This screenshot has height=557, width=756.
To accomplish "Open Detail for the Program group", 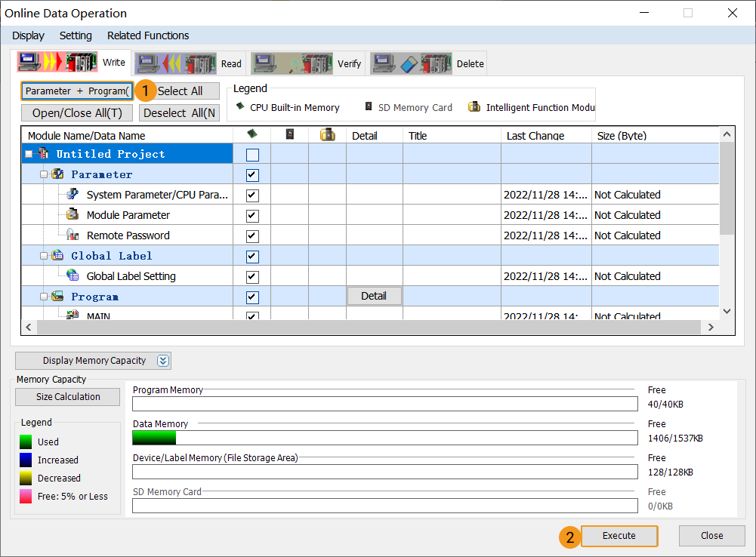I will (x=375, y=296).
